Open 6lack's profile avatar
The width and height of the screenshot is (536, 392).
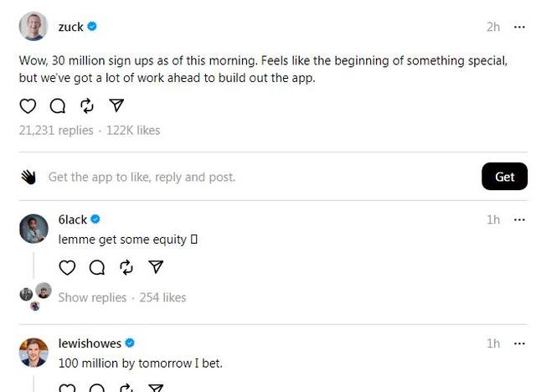pos(33,228)
